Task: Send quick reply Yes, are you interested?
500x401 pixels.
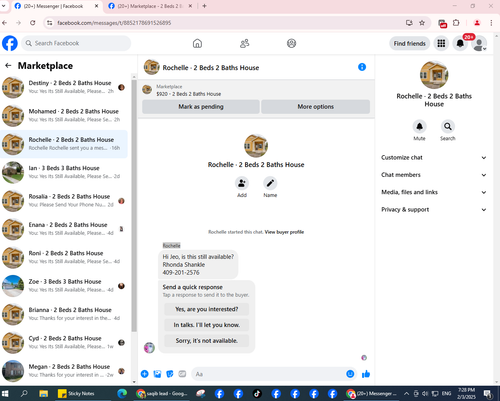Action: click(x=207, y=309)
